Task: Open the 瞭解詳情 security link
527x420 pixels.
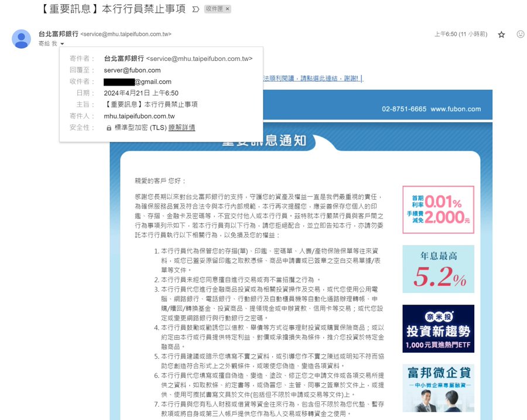Action: tap(182, 128)
